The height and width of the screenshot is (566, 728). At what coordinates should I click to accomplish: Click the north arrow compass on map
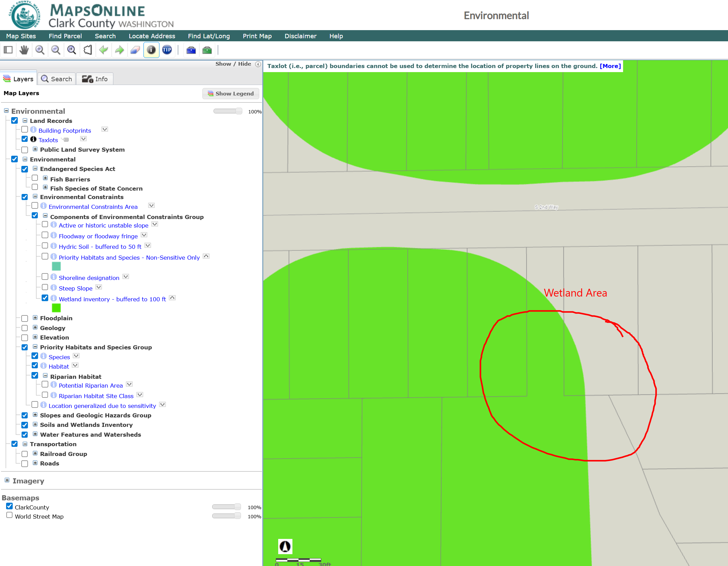285,546
